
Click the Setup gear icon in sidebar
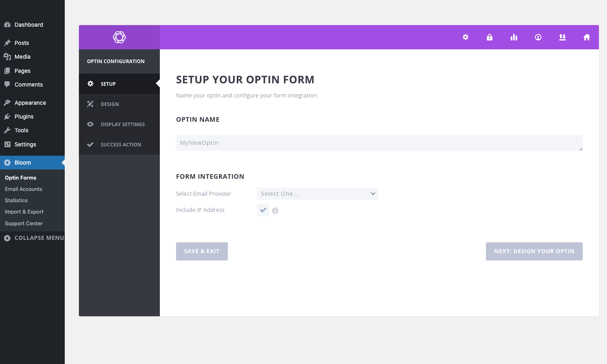coord(91,84)
